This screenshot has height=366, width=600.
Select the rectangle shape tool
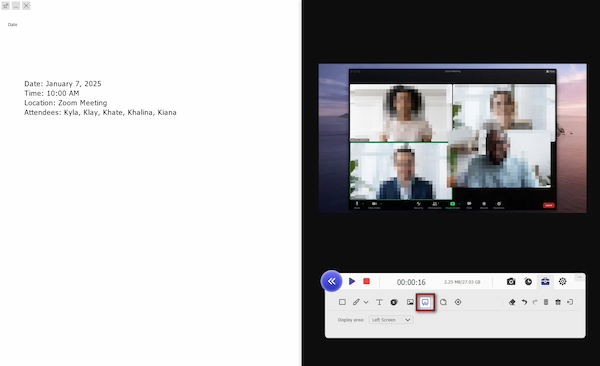[342, 302]
